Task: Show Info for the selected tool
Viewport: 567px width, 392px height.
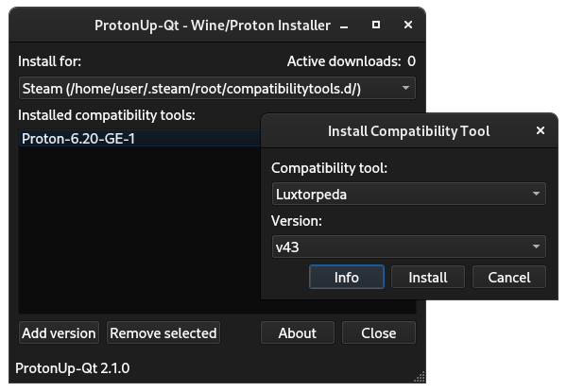Action: [x=347, y=278]
